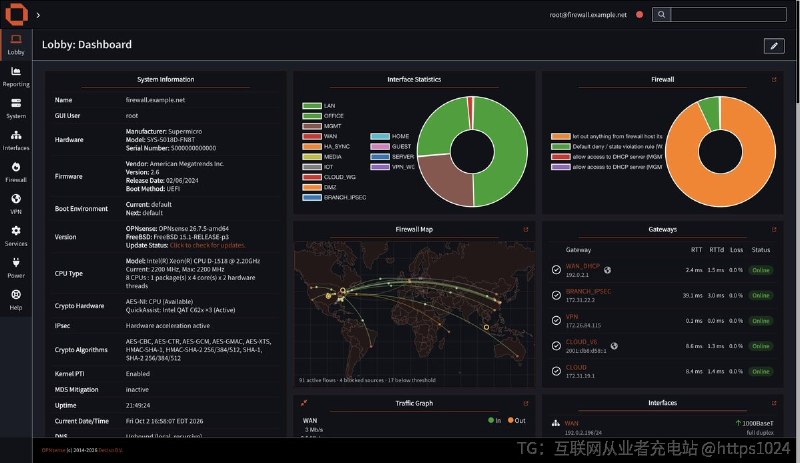Open the Reporting sidebar section
Screen dimensions: 800x463
tap(16, 77)
